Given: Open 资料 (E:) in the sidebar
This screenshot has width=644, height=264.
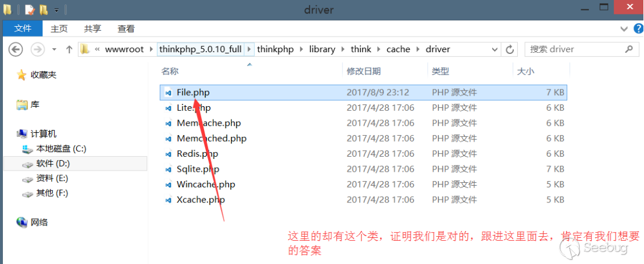Looking at the screenshot, I should click(52, 178).
